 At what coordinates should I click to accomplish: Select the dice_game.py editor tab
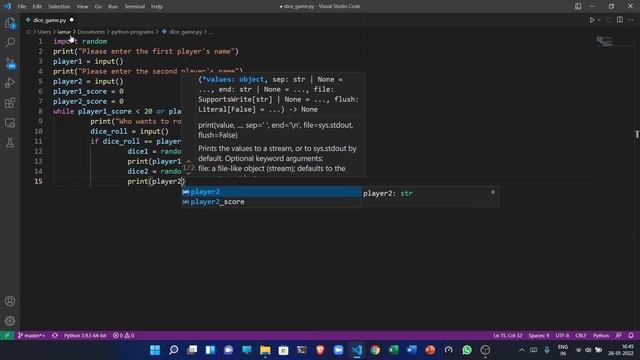(49, 20)
